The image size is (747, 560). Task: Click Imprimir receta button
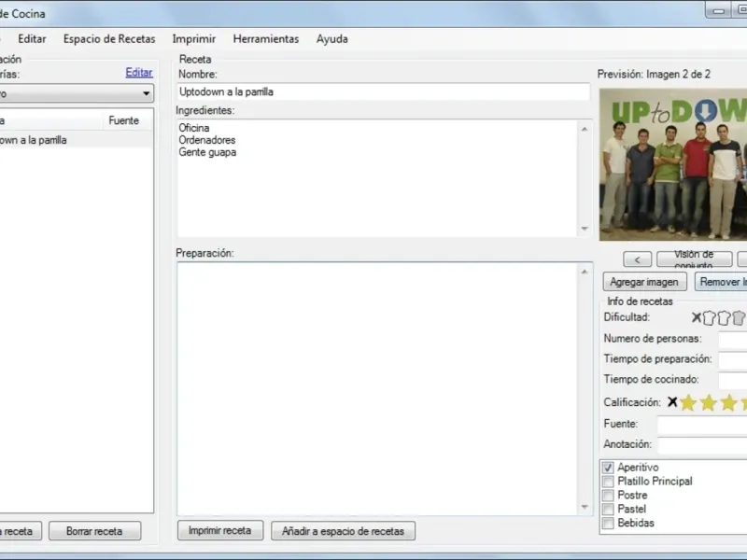coord(220,530)
